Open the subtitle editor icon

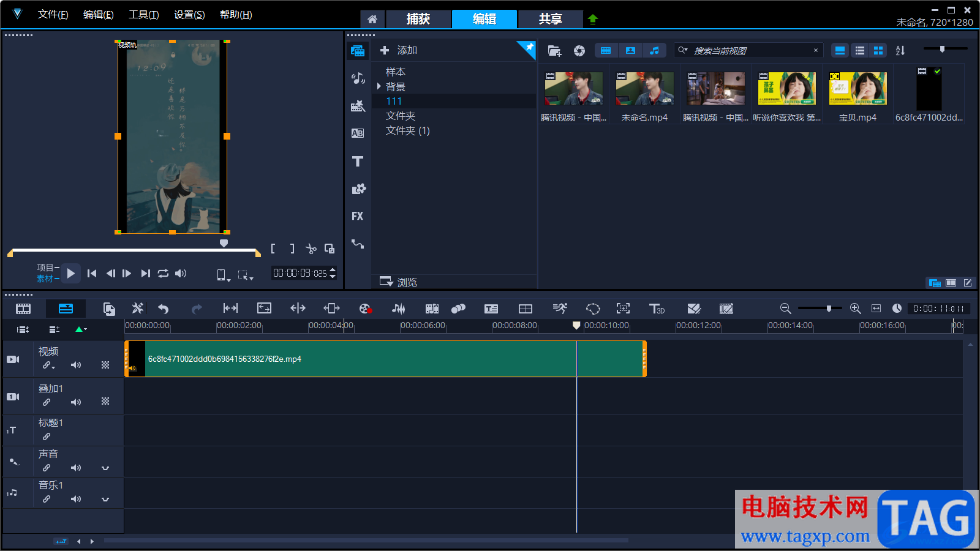pos(491,309)
